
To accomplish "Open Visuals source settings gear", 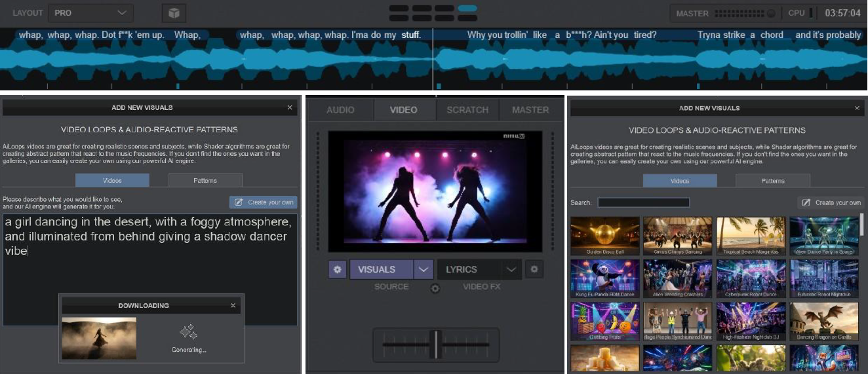I will tap(338, 269).
